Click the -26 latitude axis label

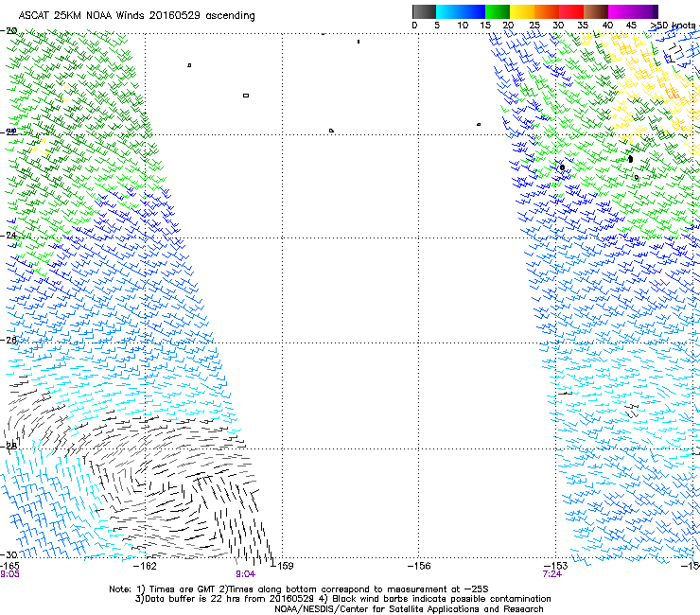pyautogui.click(x=9, y=340)
